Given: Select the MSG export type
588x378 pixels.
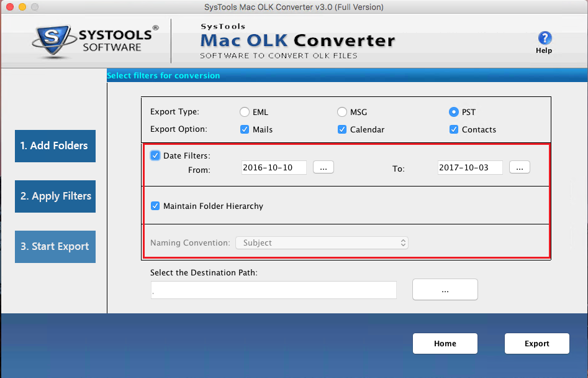Looking at the screenshot, I should [x=342, y=112].
